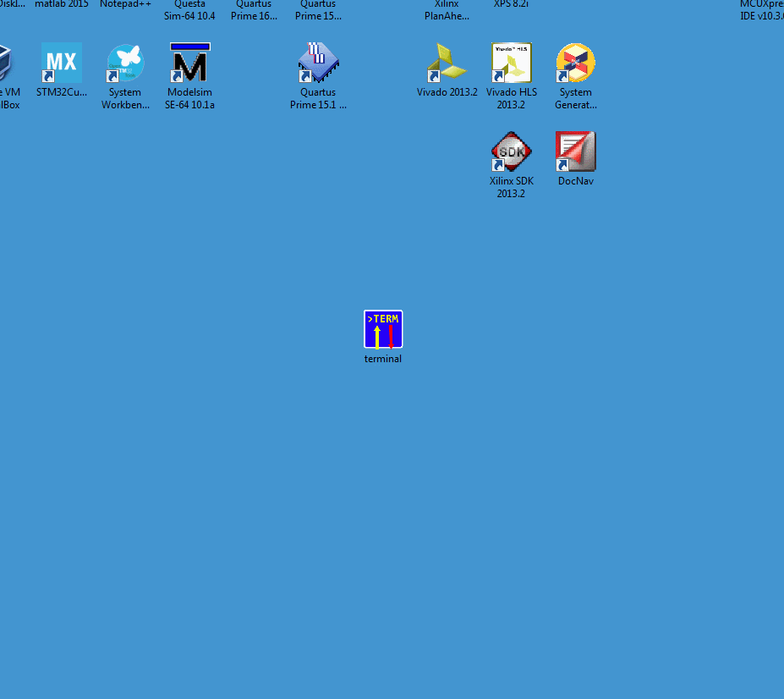Click the Quartus Prime 15 top-row label
This screenshot has width=784, height=699.
[x=318, y=9]
